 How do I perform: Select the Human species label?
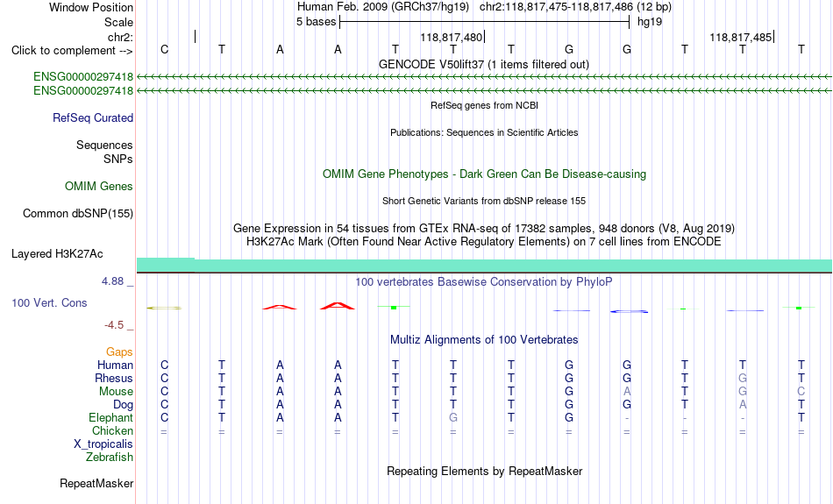click(x=115, y=365)
